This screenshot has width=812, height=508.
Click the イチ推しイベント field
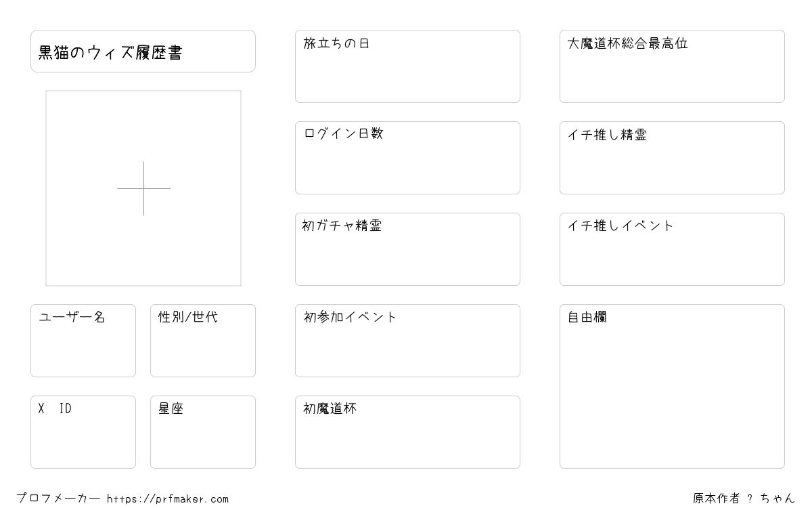(x=672, y=249)
